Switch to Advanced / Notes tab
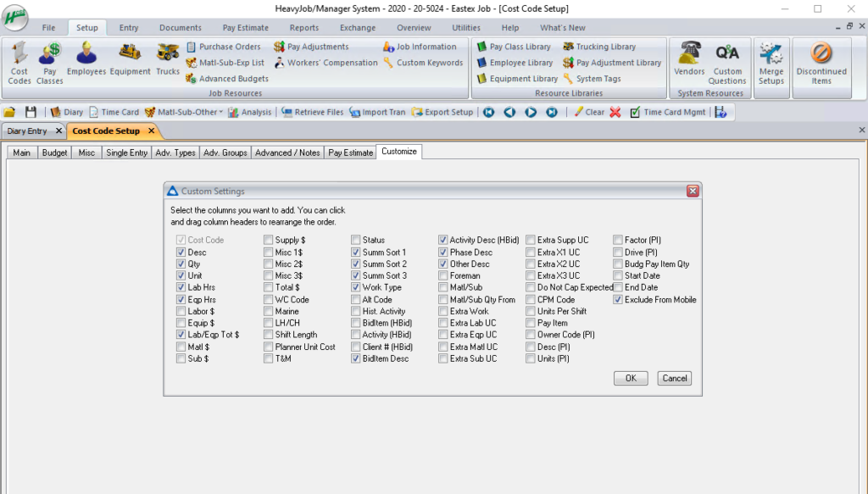 coord(287,153)
